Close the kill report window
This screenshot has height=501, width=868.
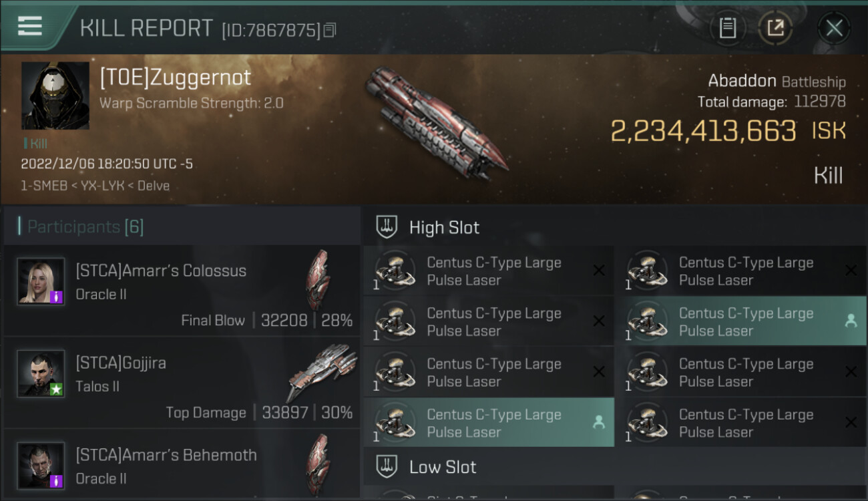(x=834, y=28)
